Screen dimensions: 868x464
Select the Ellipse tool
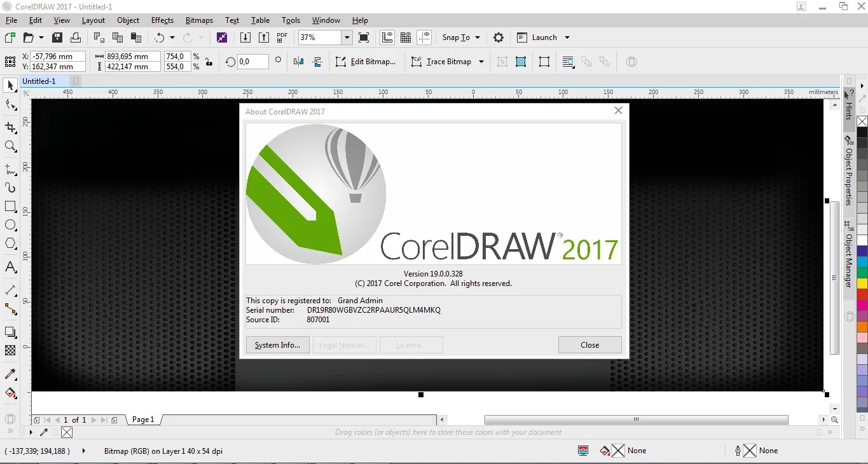click(x=10, y=225)
